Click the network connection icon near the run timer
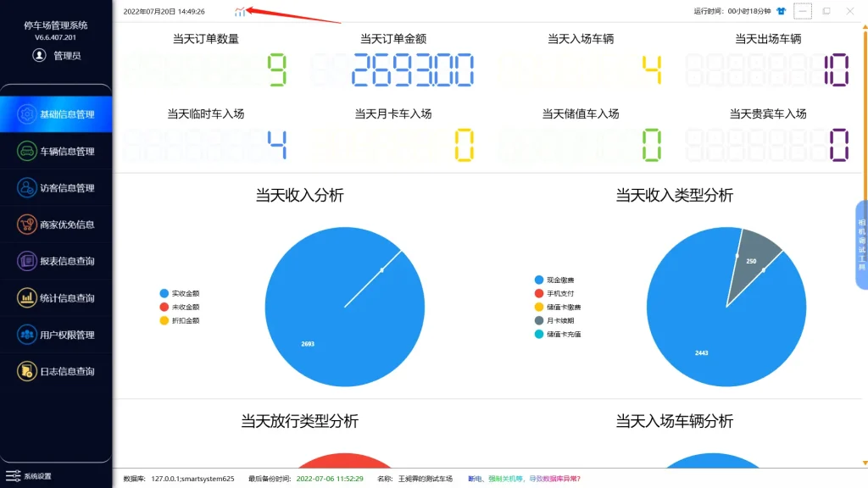Screen dimensions: 868x488 click(x=781, y=11)
